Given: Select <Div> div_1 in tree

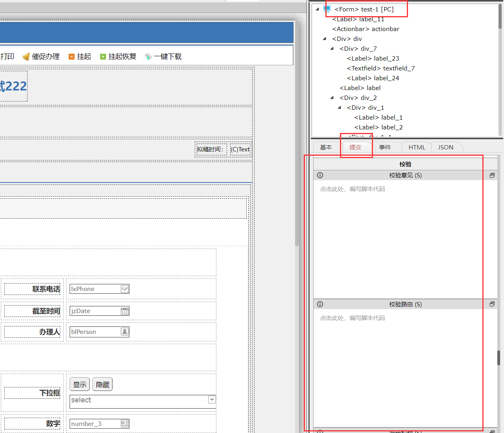Looking at the screenshot, I should coord(366,107).
